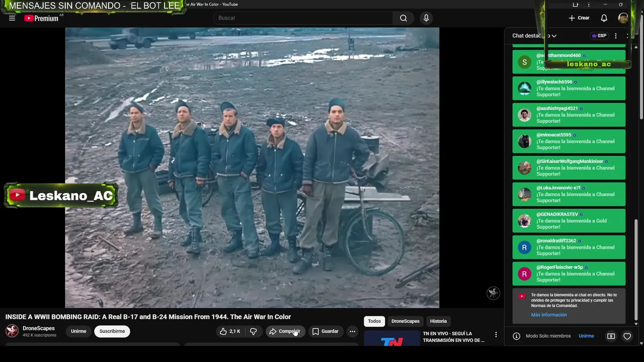
Task: Click @aashishtyagi4521 avatar in chat
Action: click(524, 115)
